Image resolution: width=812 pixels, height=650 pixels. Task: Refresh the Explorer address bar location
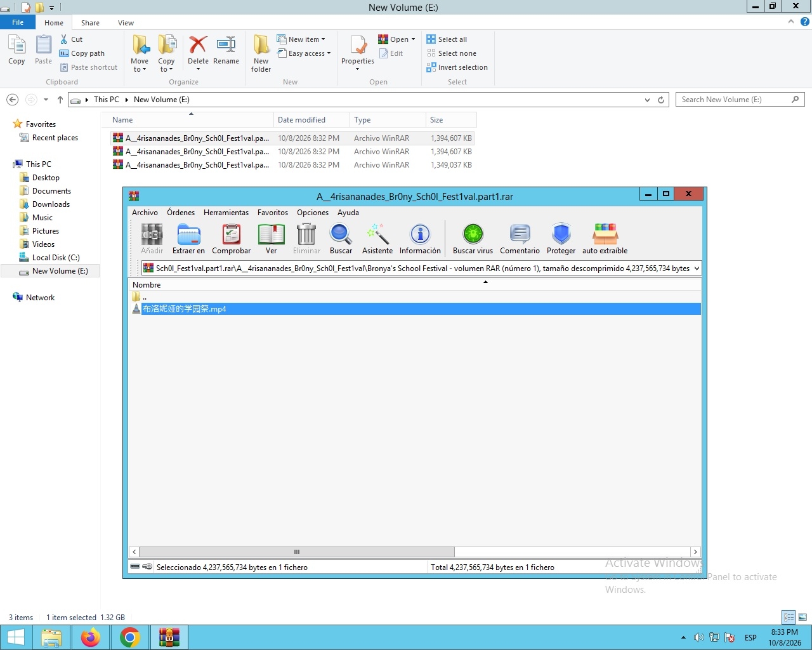[x=661, y=100]
